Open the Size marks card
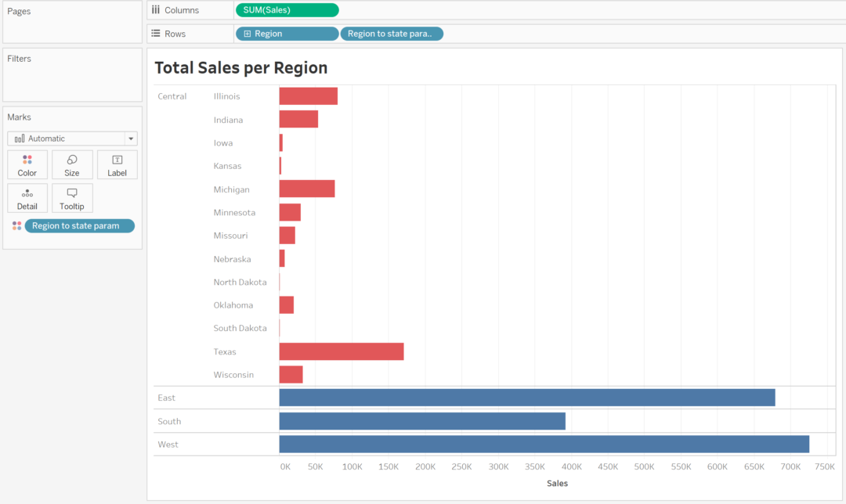 pyautogui.click(x=72, y=164)
